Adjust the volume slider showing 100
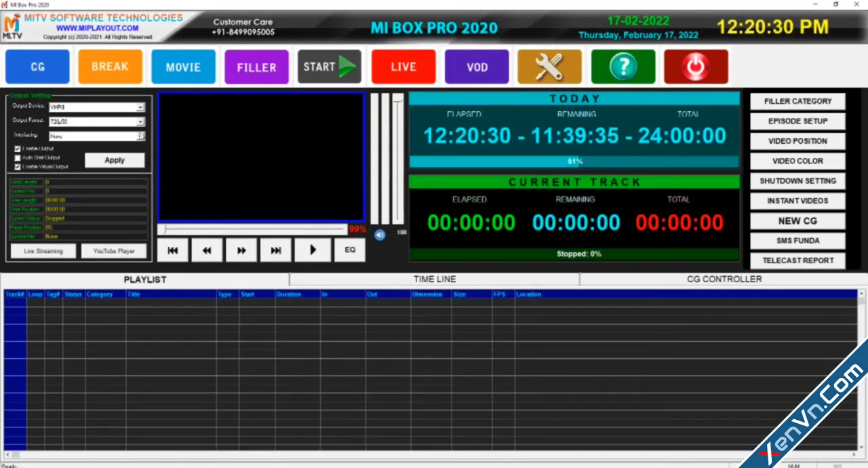Viewport: 868px width, 468px height. pyautogui.click(x=399, y=159)
